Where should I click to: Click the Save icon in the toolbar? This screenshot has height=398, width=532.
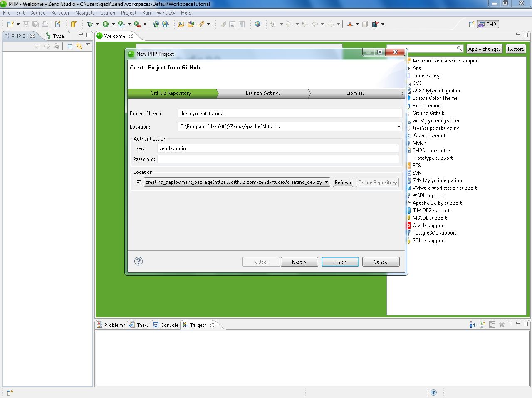point(26,24)
